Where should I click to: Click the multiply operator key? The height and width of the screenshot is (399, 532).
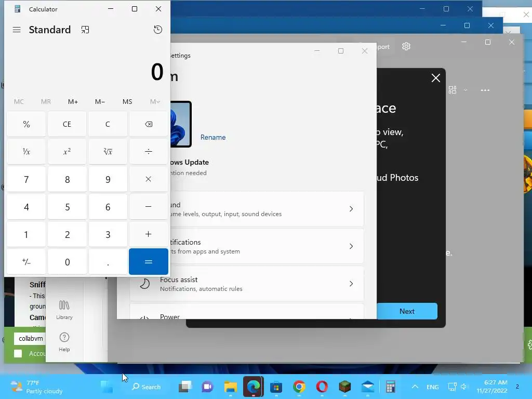coord(149,179)
